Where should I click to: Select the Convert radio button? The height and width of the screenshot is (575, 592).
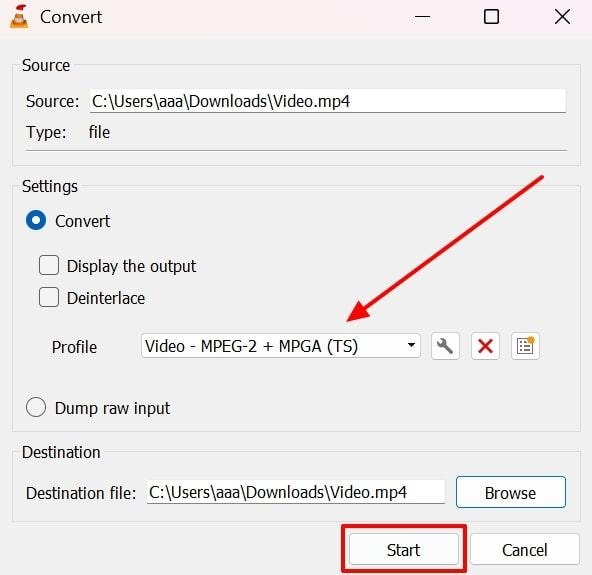point(36,220)
